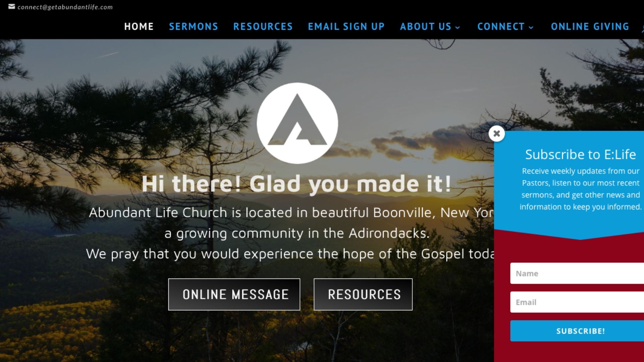Screen dimensions: 644x362
Task: Click the Resources button below the welcome text
Action: tap(363, 294)
